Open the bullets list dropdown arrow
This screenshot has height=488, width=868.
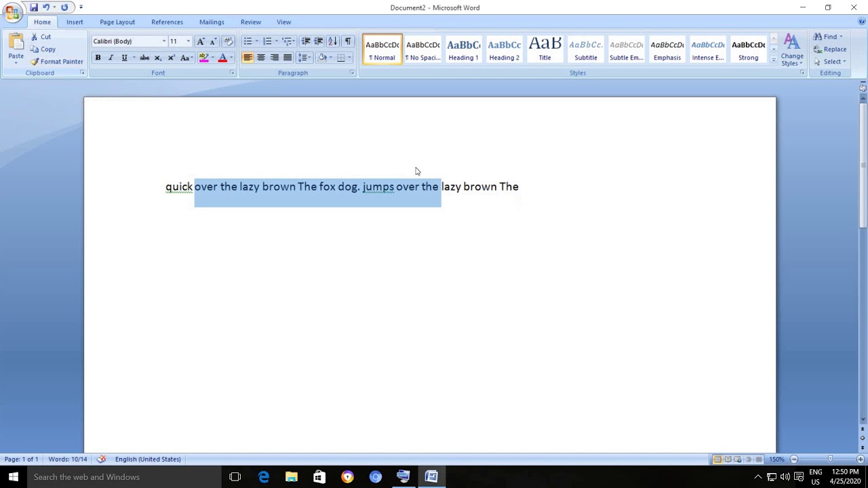(256, 41)
